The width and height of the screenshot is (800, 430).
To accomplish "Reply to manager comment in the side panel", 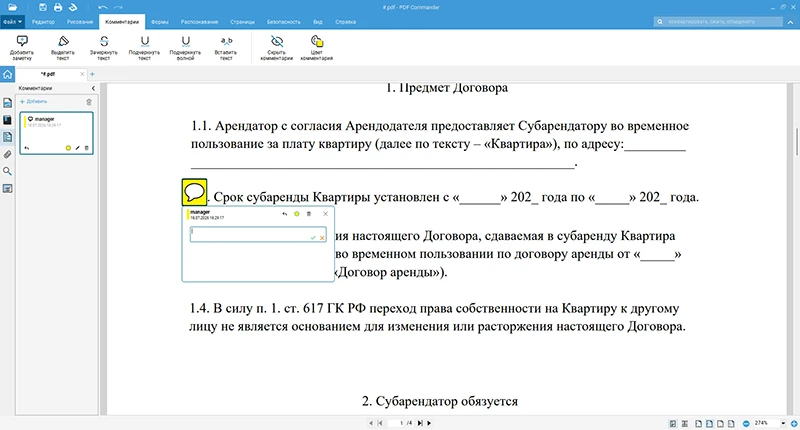I will [x=27, y=148].
